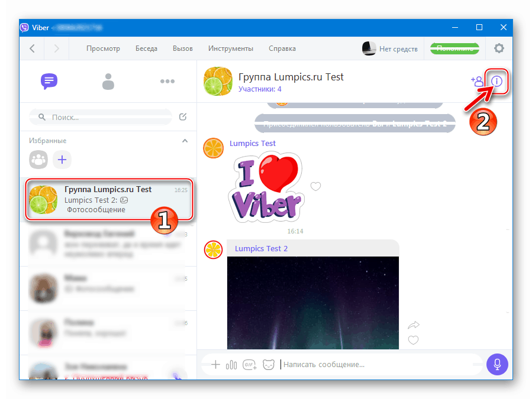Collapse the Избранные section
532x399 pixels.
click(185, 141)
